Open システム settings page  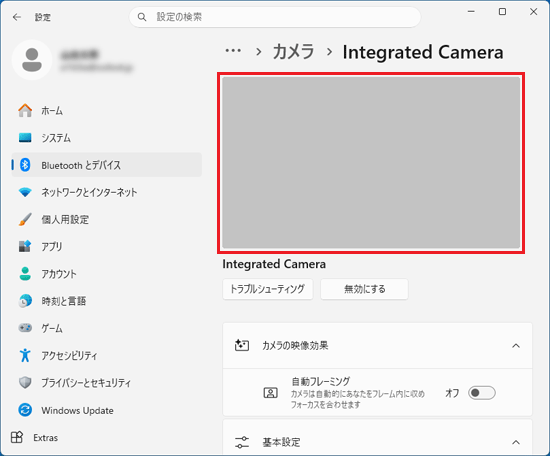point(107,138)
